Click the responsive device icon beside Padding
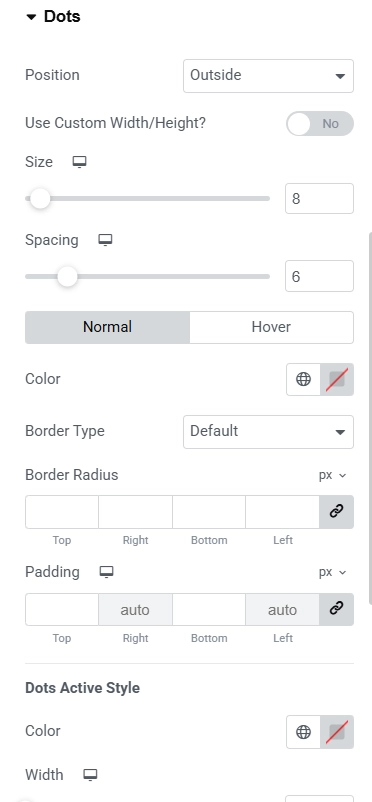This screenshot has width=372, height=802. (x=106, y=572)
